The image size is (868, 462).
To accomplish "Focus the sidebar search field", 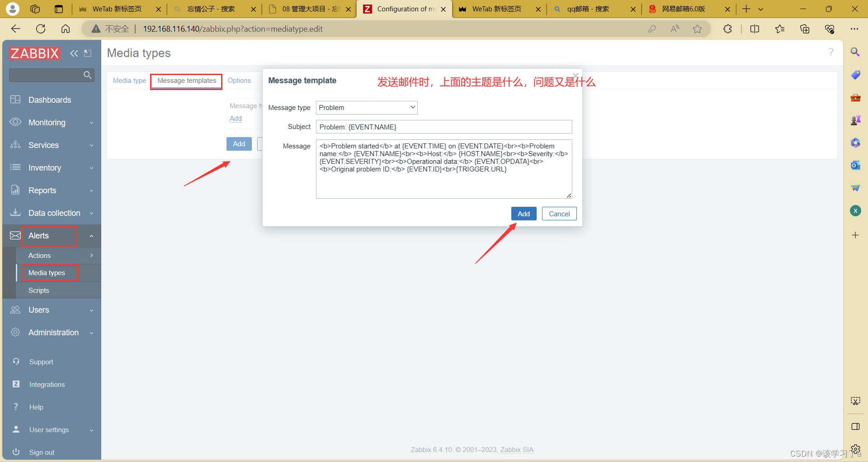I will (51, 75).
